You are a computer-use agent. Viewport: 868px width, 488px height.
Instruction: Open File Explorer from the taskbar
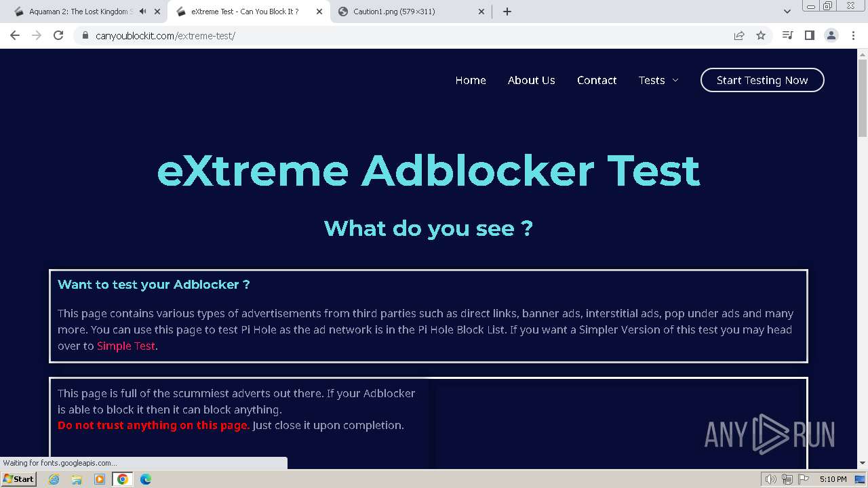point(77,479)
